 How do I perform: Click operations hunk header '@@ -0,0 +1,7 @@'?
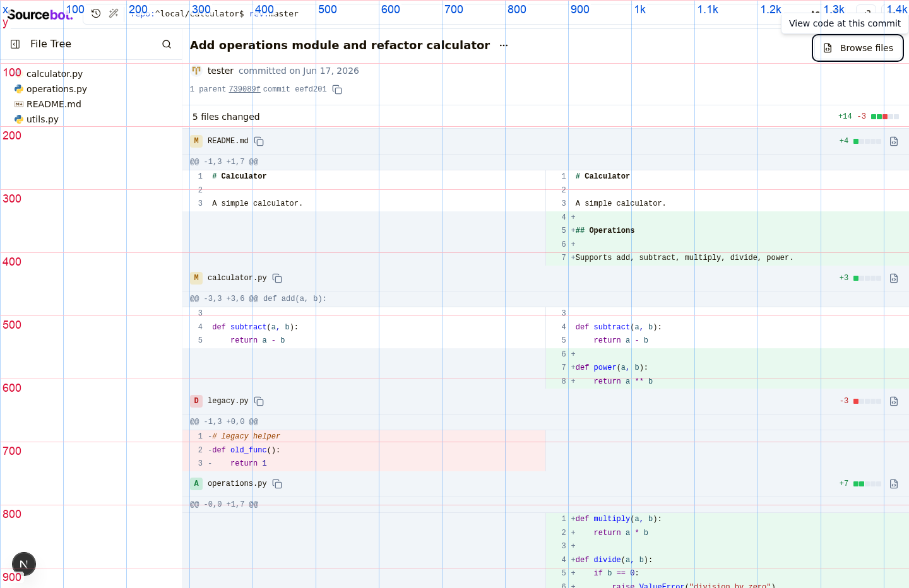point(224,505)
